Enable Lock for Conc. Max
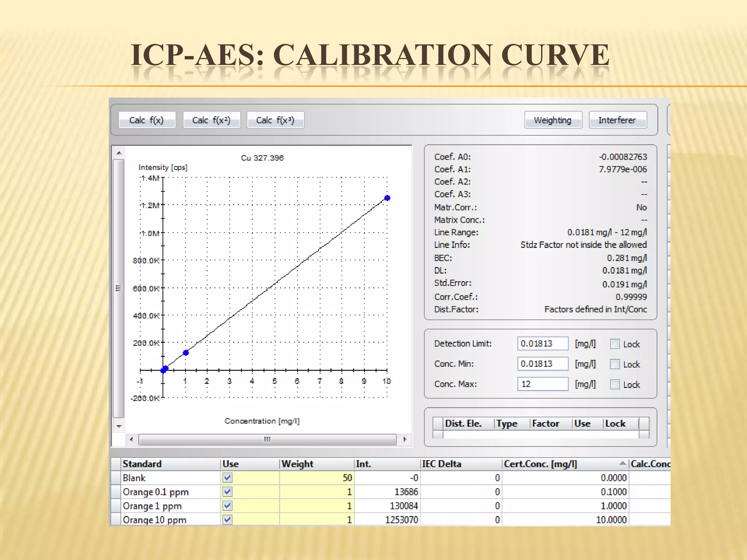Screen dimensions: 747x560 615,384
